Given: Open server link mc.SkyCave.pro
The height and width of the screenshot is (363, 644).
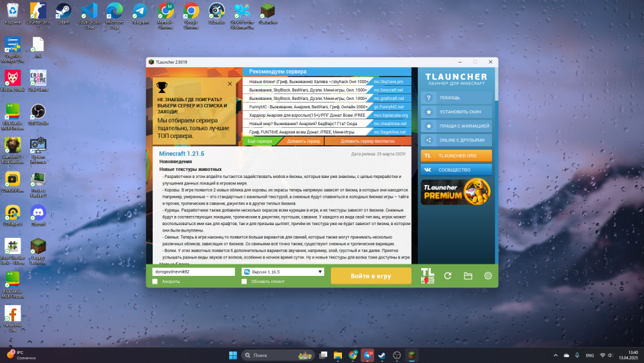Looking at the screenshot, I should pyautogui.click(x=388, y=82).
